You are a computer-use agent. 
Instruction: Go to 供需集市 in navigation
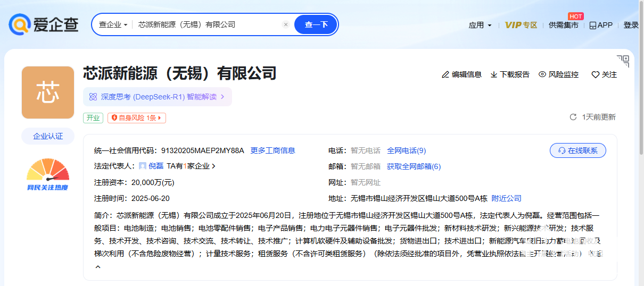click(563, 25)
